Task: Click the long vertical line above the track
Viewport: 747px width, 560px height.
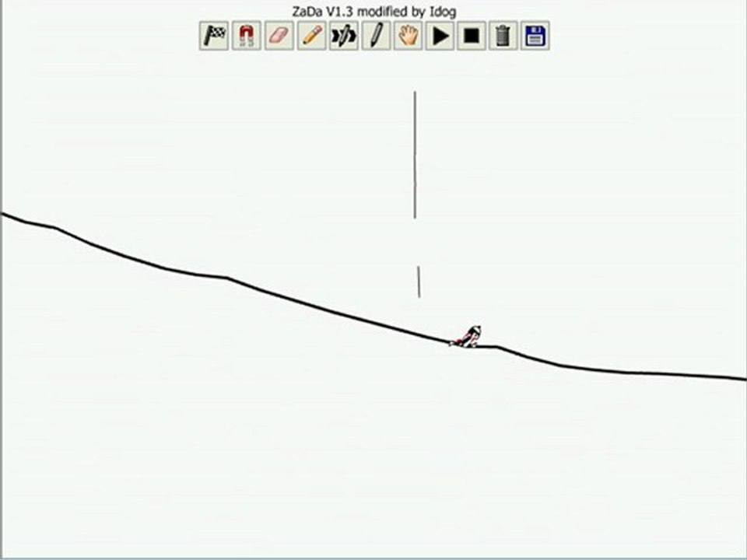Action: (415, 155)
